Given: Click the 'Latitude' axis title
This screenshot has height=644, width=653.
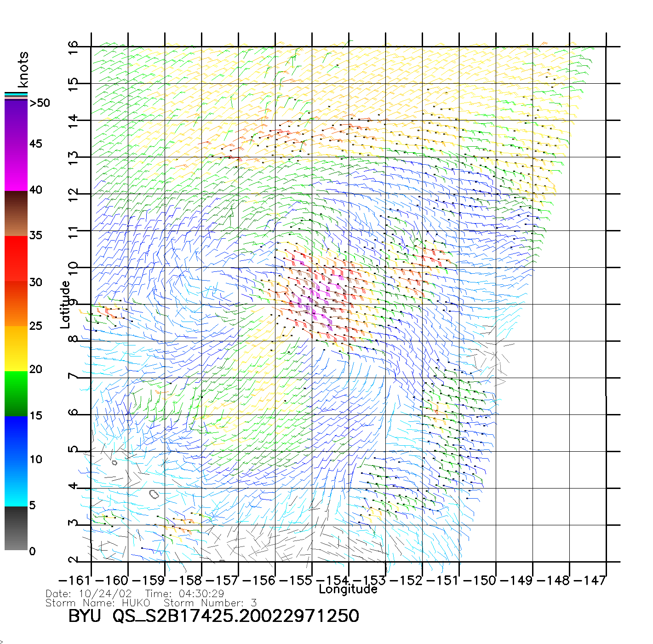Looking at the screenshot, I should tap(65, 305).
